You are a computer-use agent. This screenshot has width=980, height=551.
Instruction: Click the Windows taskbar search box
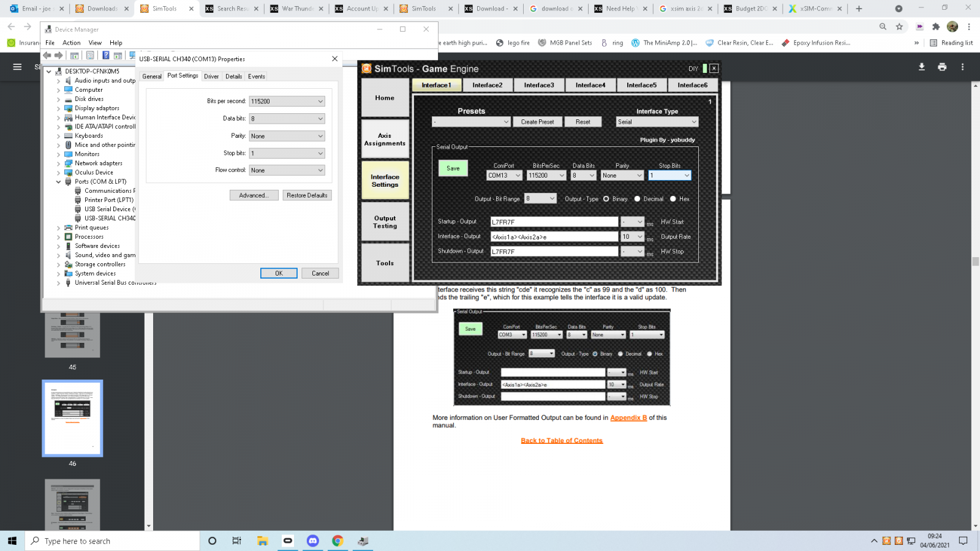pyautogui.click(x=112, y=541)
